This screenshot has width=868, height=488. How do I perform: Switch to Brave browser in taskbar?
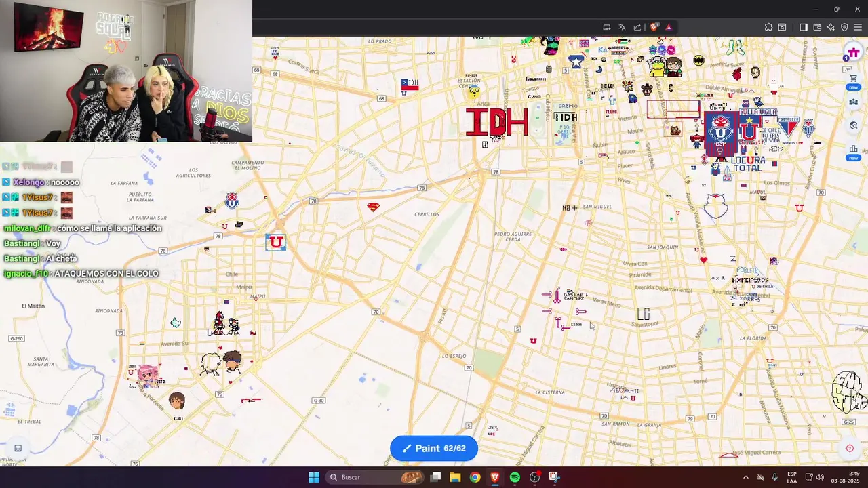pyautogui.click(x=494, y=477)
